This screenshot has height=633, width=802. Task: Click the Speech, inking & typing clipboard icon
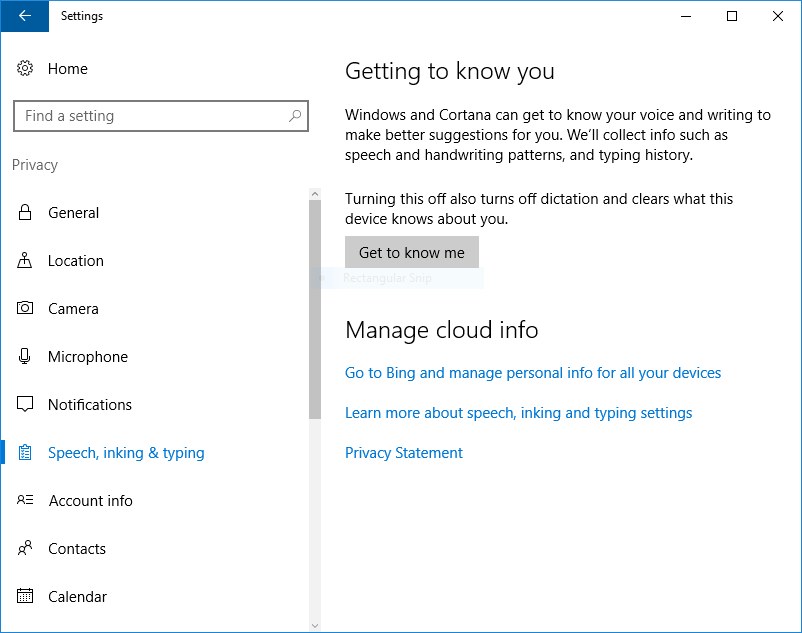coord(25,453)
